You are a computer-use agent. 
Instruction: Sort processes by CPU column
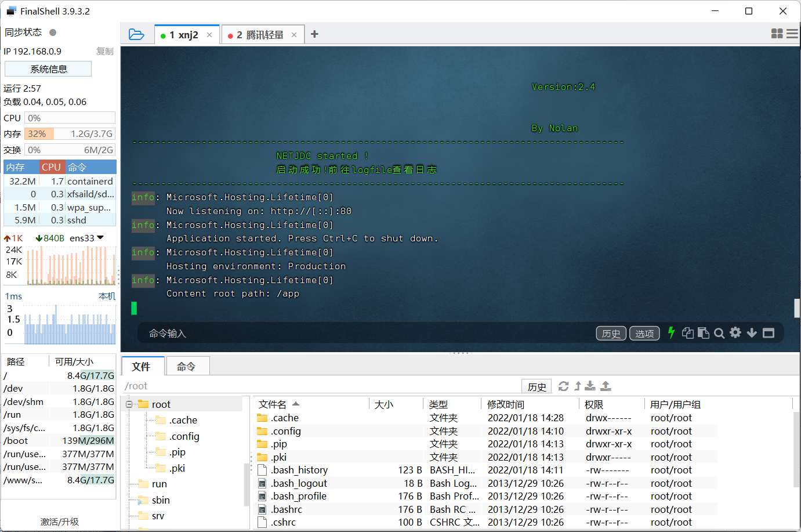tap(52, 167)
